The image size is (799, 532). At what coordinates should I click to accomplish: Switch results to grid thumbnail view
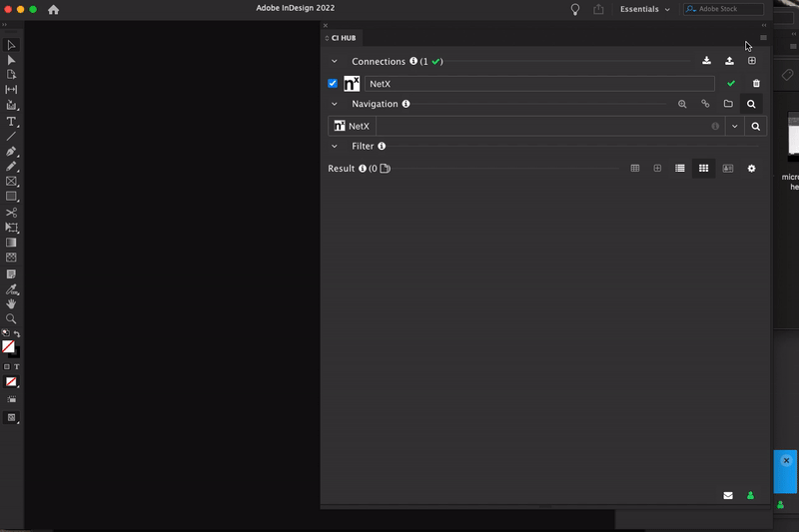703,169
